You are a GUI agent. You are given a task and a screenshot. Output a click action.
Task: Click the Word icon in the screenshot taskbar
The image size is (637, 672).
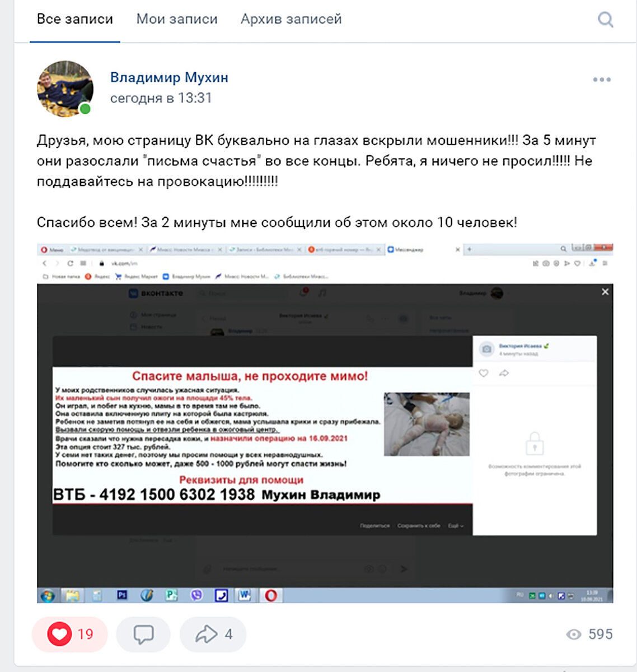coord(245,595)
